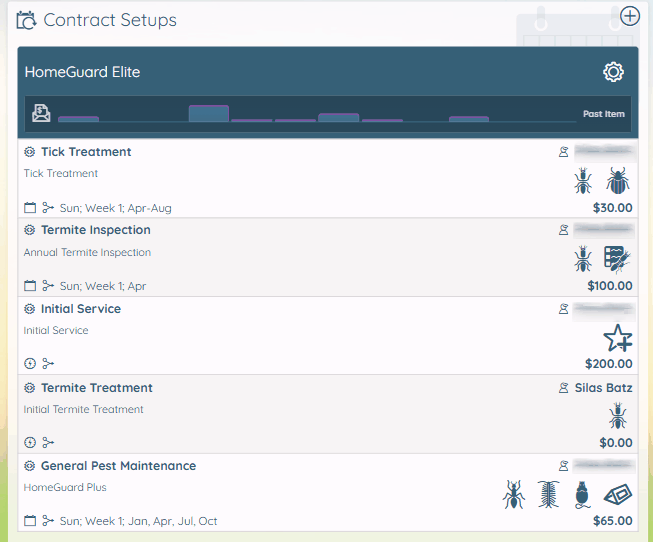Click tick beetle icon in Tick Treatment row
This screenshot has height=542, width=653.
pyautogui.click(x=618, y=181)
